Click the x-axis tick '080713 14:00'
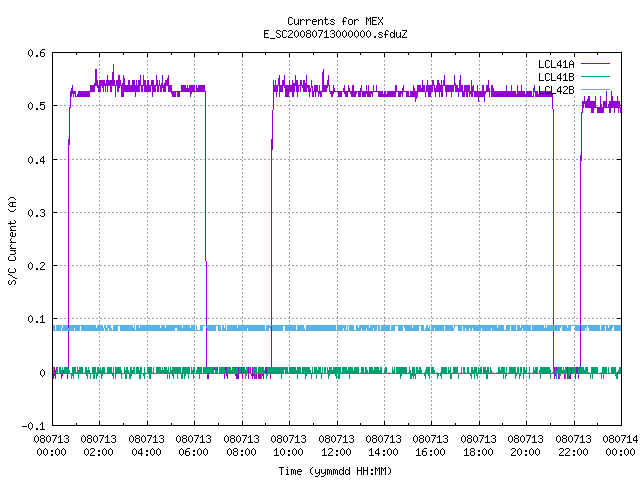 (x=383, y=446)
